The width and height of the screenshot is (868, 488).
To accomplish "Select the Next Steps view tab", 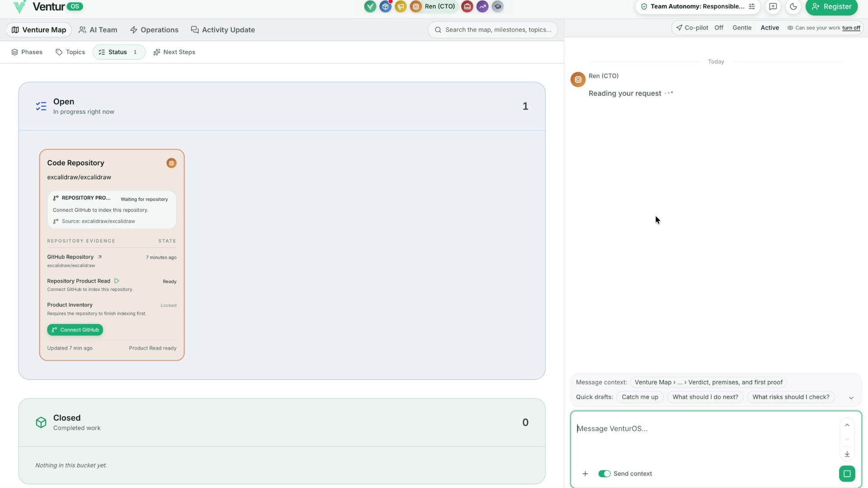I will pos(175,52).
